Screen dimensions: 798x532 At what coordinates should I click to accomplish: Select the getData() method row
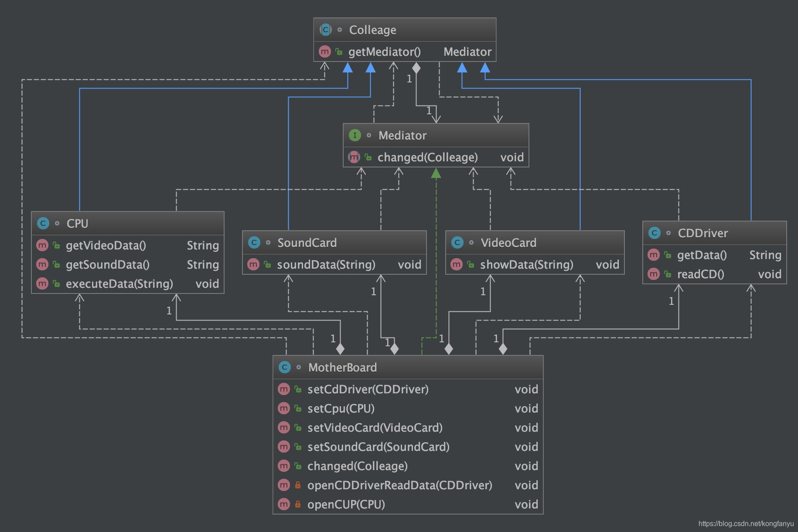(715, 255)
